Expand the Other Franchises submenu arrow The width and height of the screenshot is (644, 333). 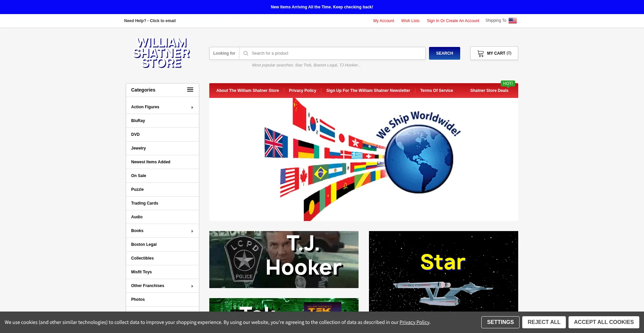point(192,286)
